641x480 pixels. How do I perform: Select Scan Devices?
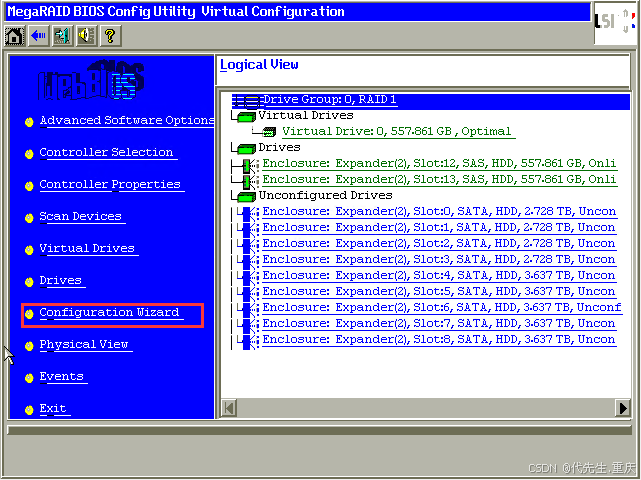click(x=81, y=217)
